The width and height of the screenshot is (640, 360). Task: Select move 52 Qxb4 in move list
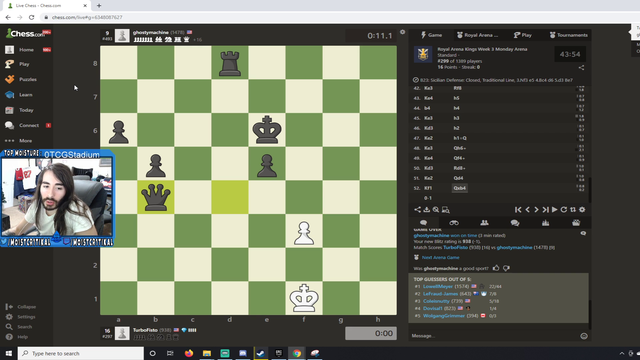[460, 188]
